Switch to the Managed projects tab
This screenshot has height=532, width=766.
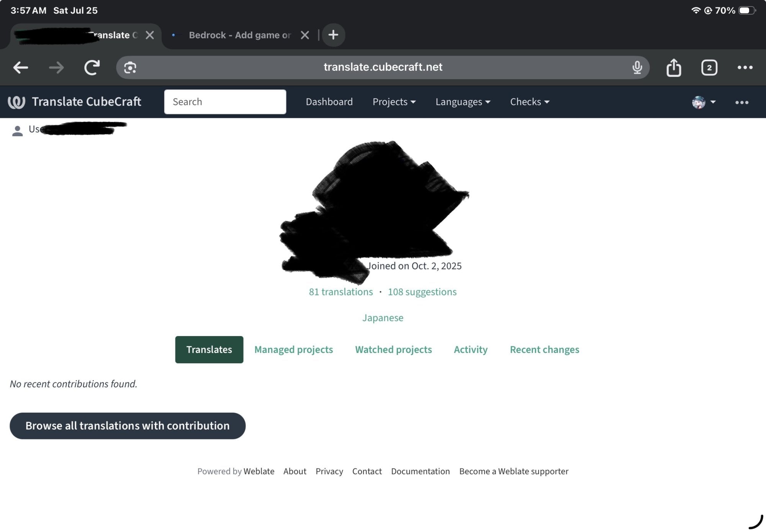tap(293, 349)
